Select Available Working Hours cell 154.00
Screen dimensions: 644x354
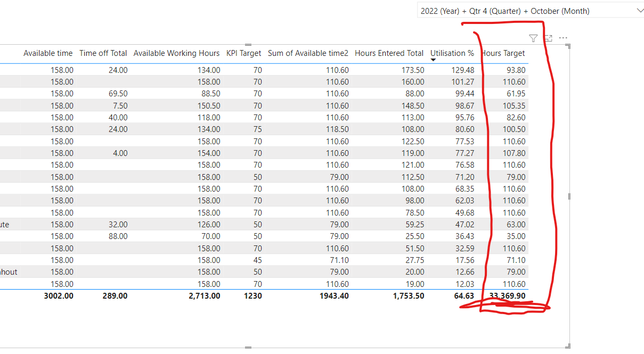pyautogui.click(x=208, y=153)
